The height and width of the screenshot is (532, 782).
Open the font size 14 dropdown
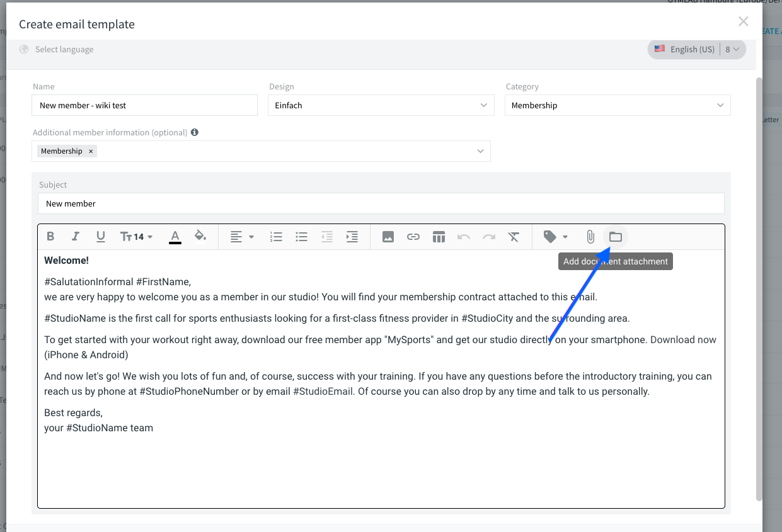136,237
